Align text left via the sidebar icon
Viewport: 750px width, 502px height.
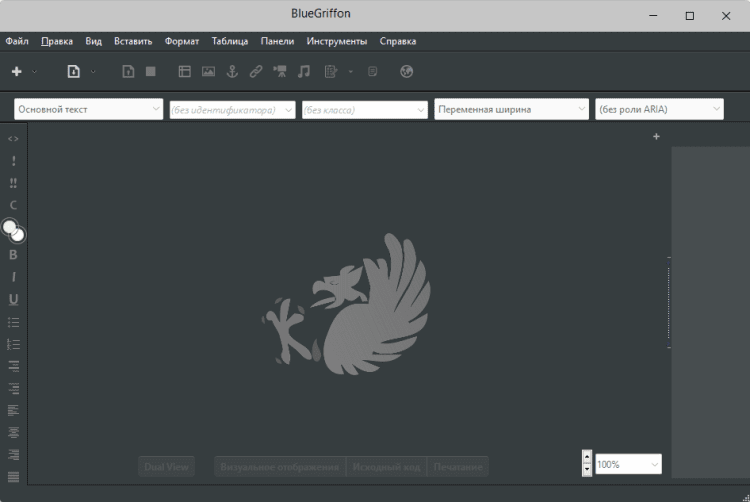point(13,410)
